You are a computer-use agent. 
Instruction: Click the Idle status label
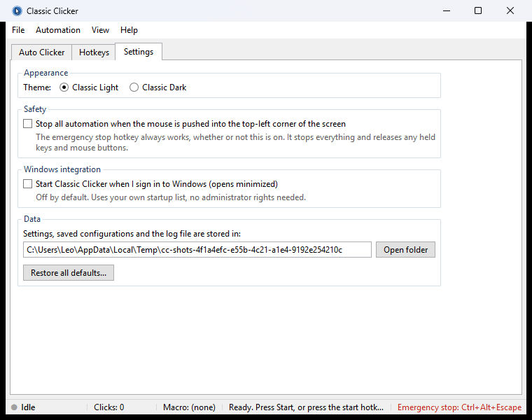(x=28, y=407)
